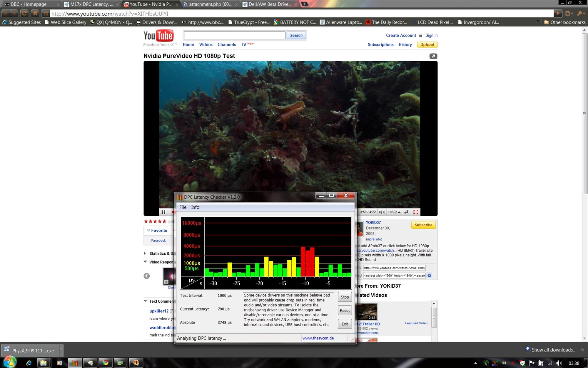Open embed customize gear icon
This screenshot has height=368, width=588.
pos(429,276)
